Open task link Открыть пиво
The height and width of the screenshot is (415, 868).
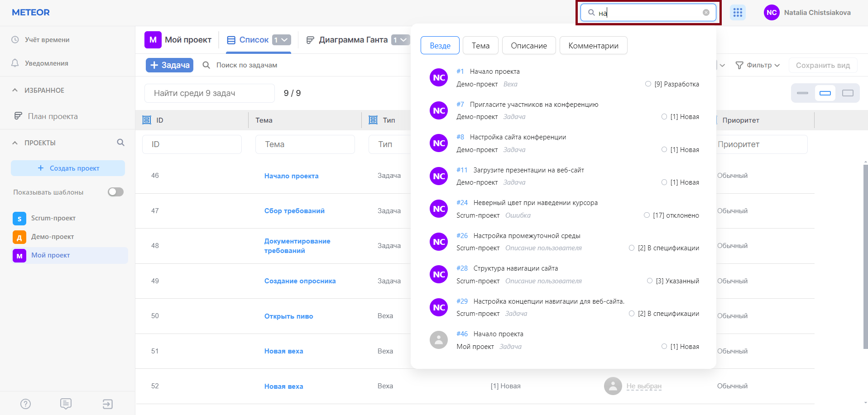[289, 316]
